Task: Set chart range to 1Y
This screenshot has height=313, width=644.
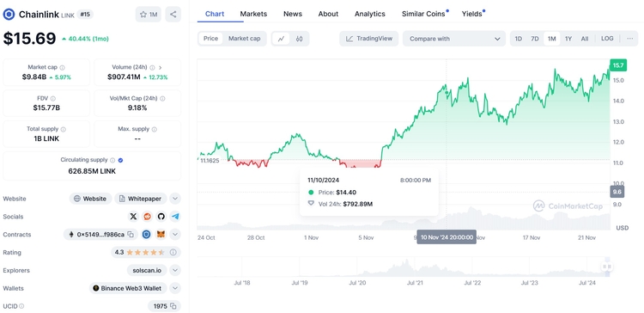Action: [x=568, y=39]
